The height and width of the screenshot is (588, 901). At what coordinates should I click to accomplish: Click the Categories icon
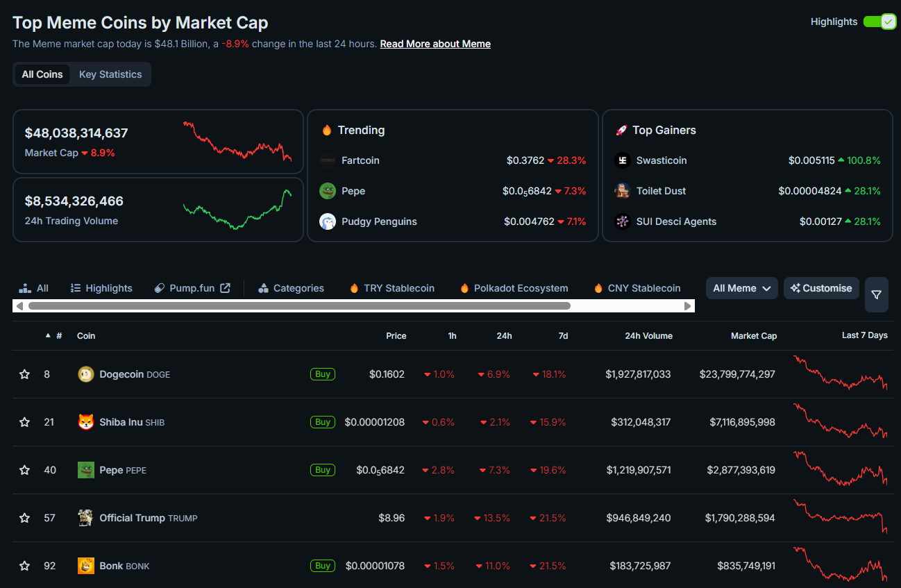point(263,288)
